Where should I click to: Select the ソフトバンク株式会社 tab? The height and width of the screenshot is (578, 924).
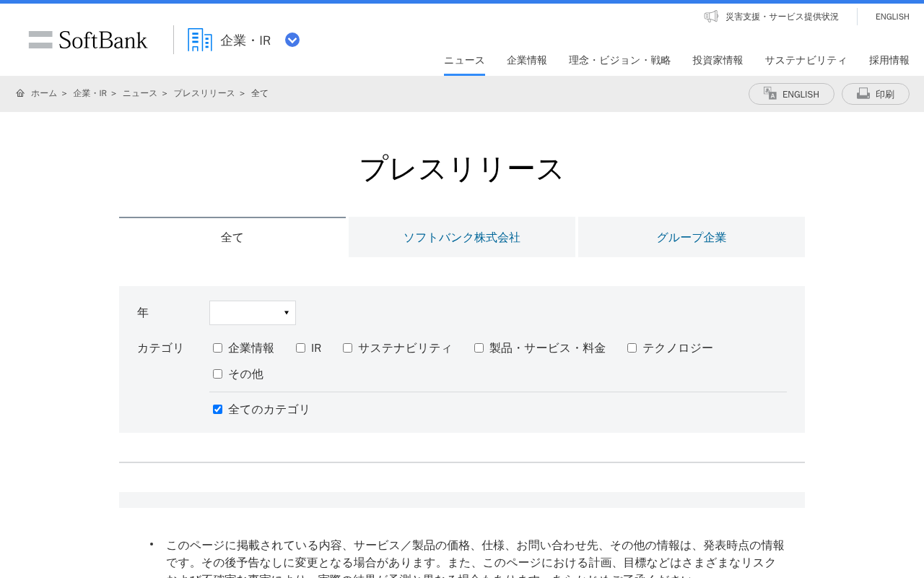tap(462, 237)
